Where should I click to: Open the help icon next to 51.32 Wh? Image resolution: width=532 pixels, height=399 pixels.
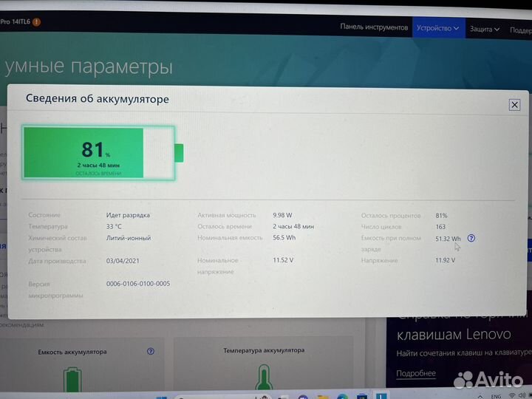[471, 238]
